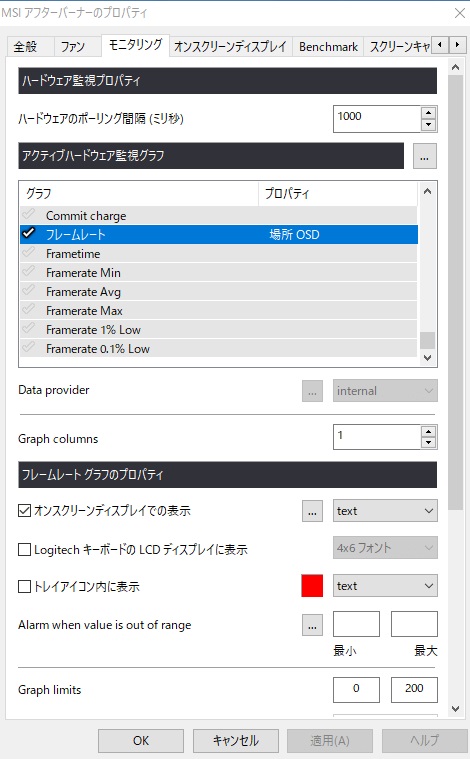This screenshot has height=759, width=470.
Task: Switch to the ファン tab
Action: pyautogui.click(x=73, y=46)
